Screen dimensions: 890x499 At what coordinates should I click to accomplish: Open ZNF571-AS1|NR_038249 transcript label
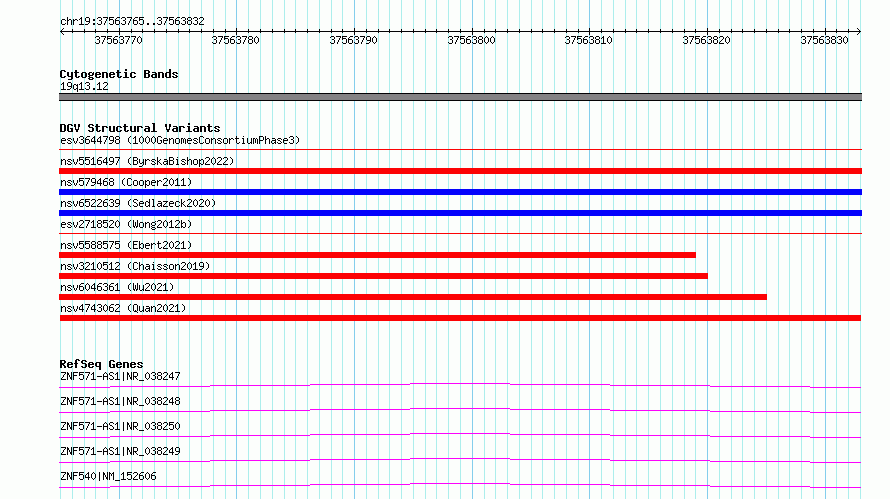[x=120, y=451]
